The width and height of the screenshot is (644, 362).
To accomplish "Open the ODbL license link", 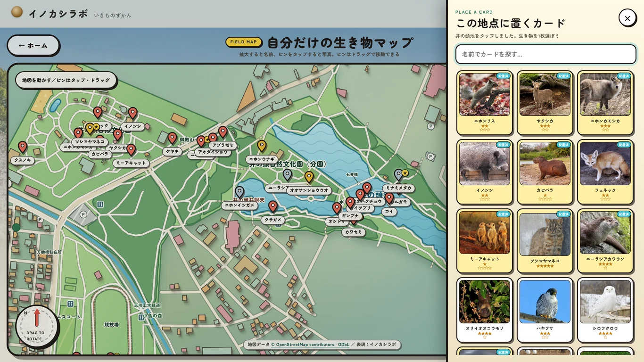I will pyautogui.click(x=343, y=345).
